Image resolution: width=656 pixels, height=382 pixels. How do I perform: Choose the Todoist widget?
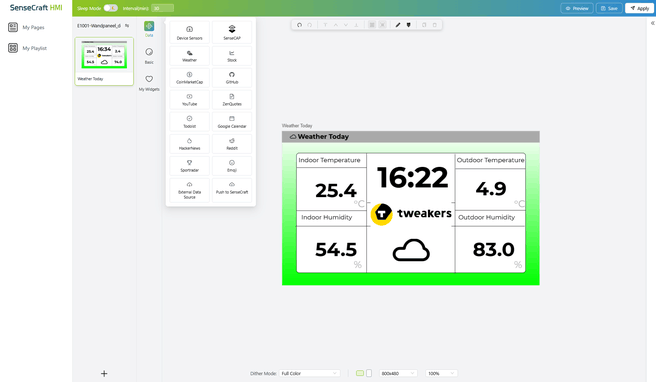point(190,122)
